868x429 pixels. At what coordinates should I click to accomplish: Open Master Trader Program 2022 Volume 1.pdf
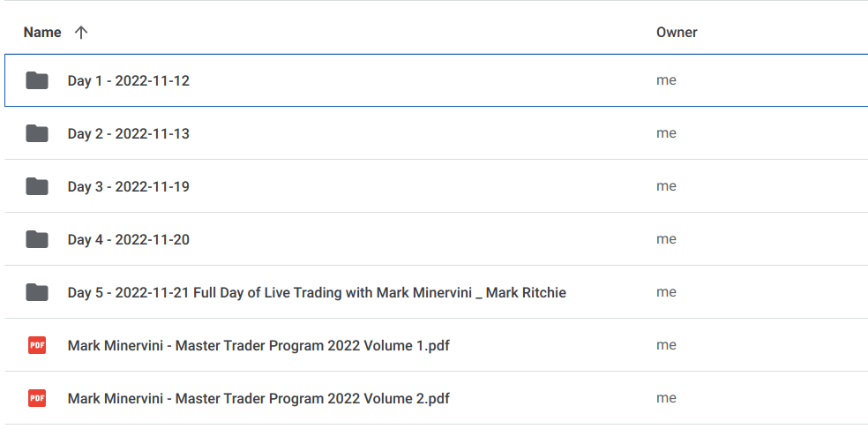coord(258,346)
